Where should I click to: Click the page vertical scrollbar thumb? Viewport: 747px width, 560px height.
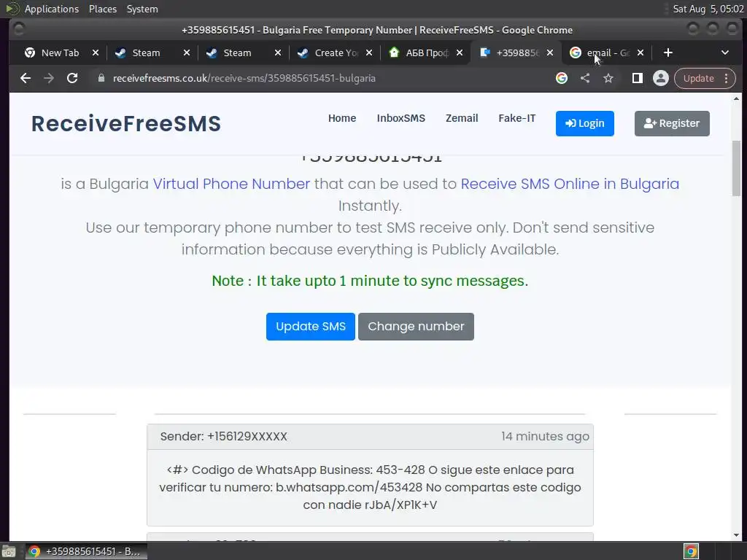(x=736, y=168)
